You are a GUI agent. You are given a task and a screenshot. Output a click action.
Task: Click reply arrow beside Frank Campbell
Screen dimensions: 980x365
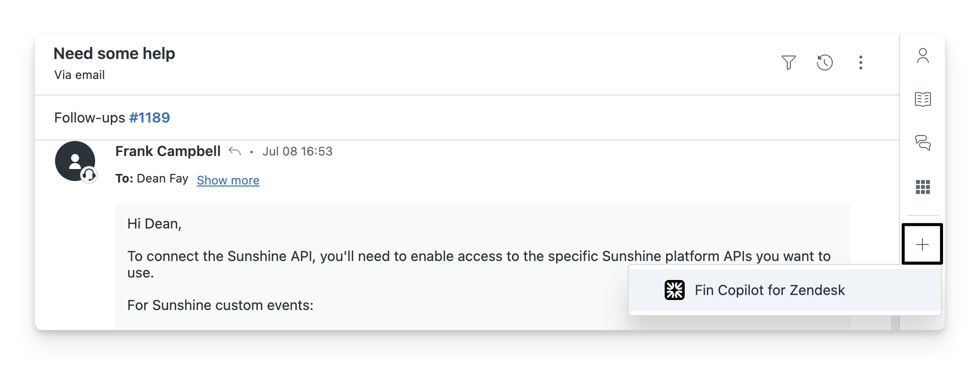tap(235, 151)
